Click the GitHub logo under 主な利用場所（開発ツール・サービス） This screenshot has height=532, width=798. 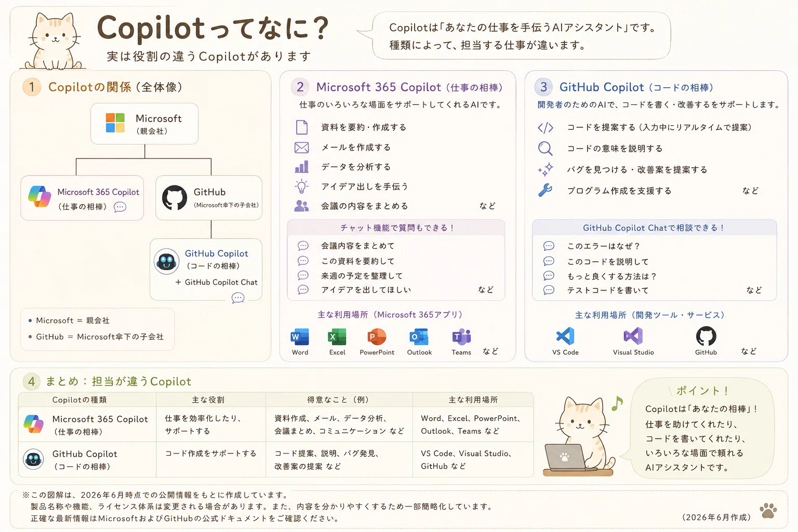pos(706,337)
